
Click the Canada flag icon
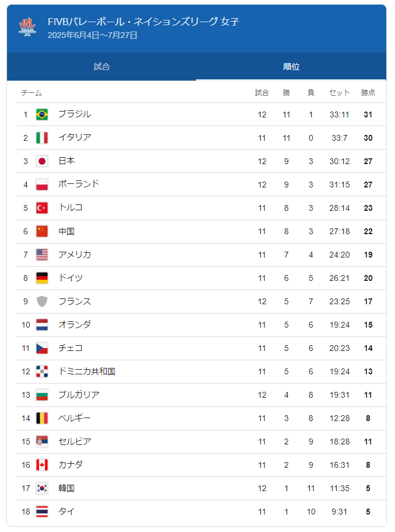click(42, 465)
